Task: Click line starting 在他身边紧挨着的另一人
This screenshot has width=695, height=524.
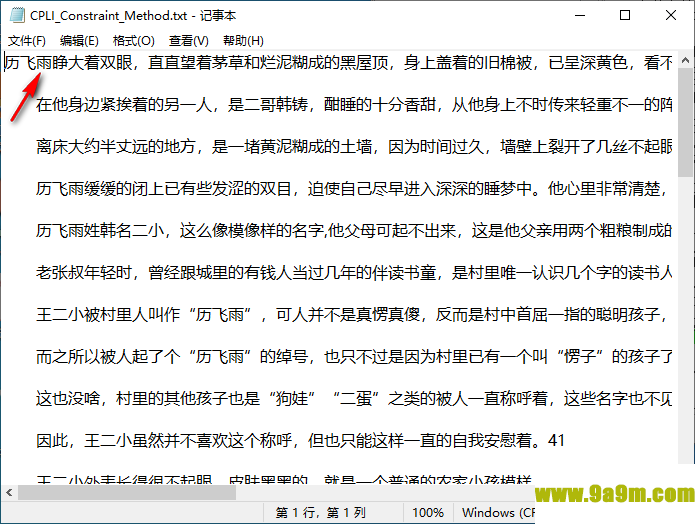Action: point(354,105)
